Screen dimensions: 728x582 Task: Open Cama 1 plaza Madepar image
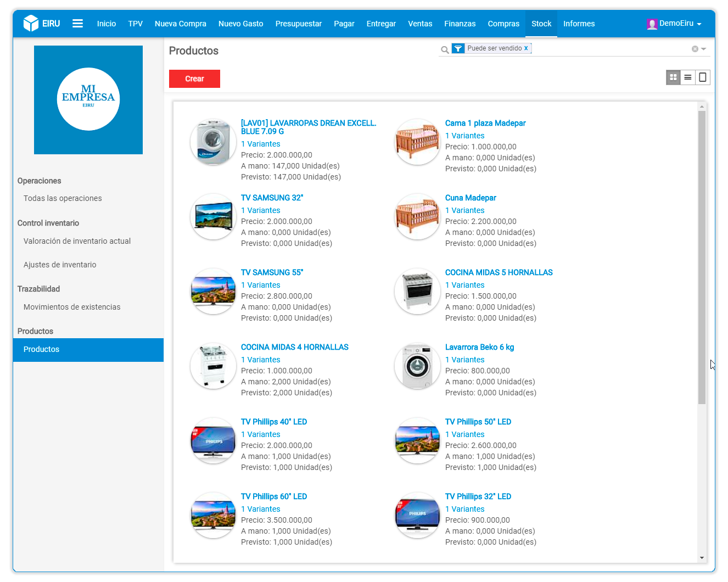tap(417, 142)
